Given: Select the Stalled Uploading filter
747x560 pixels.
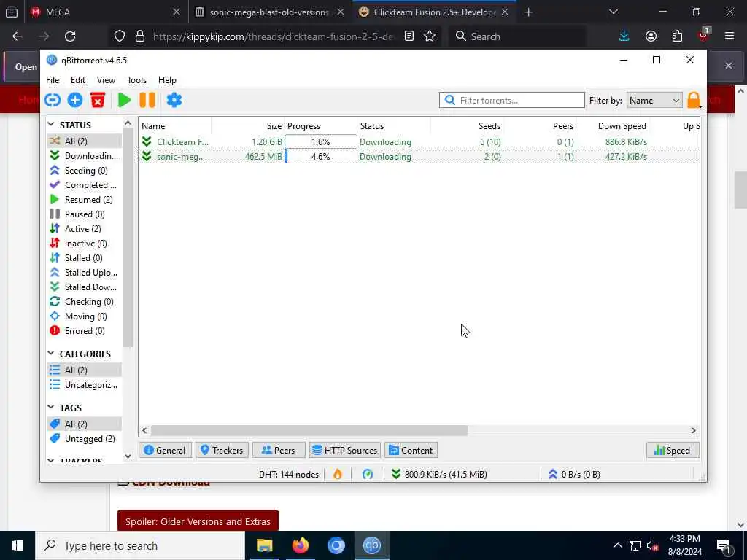Looking at the screenshot, I should [x=84, y=273].
